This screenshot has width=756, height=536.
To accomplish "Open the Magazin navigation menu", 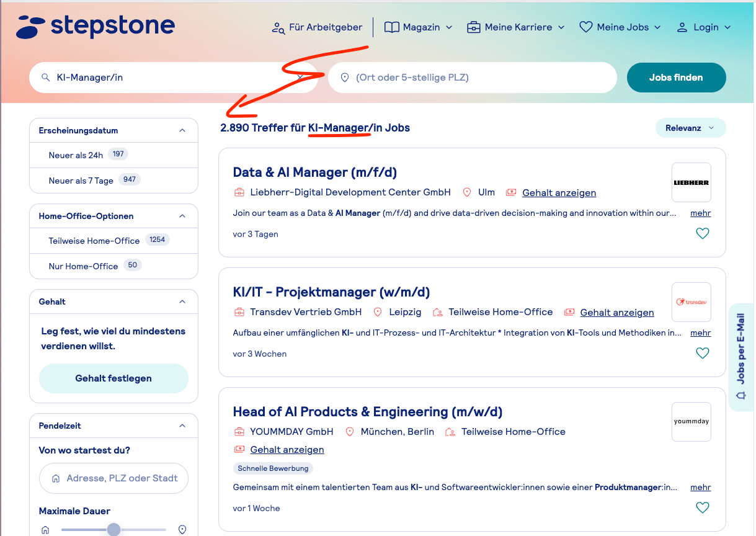I will [418, 27].
